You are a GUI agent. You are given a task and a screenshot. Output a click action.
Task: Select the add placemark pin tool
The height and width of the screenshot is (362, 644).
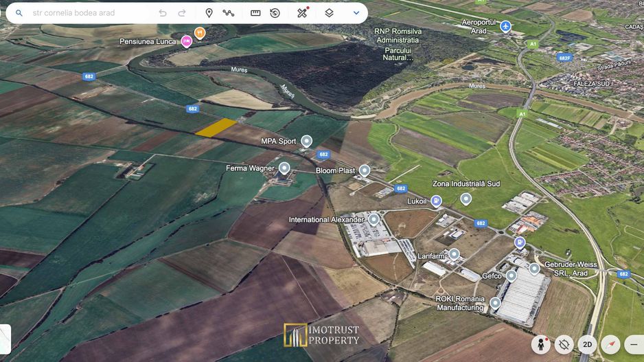click(209, 13)
